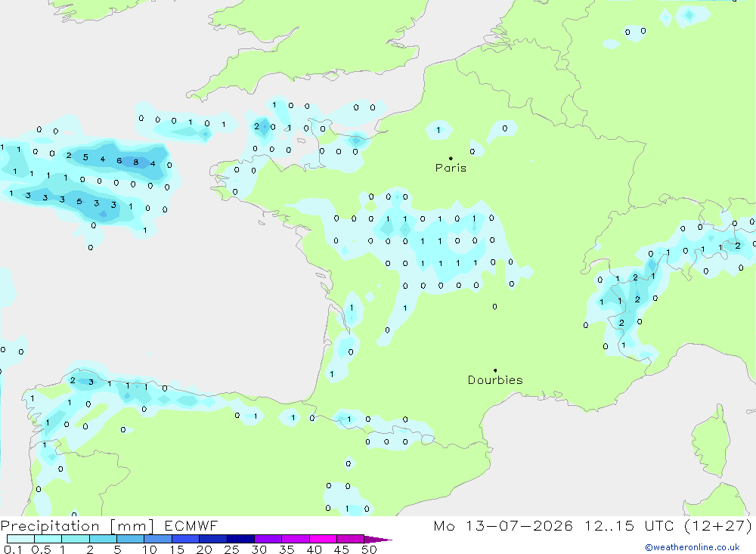Click the Paris city label
The image size is (756, 554).
tap(451, 168)
